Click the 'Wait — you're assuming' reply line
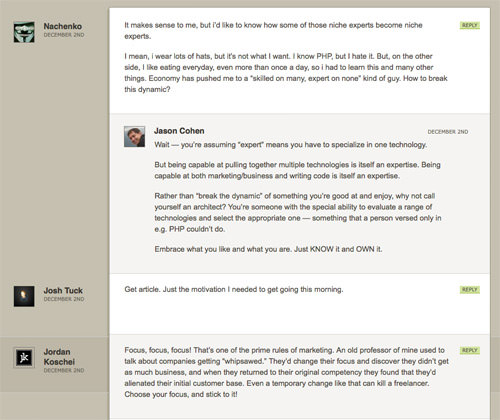 point(291,145)
